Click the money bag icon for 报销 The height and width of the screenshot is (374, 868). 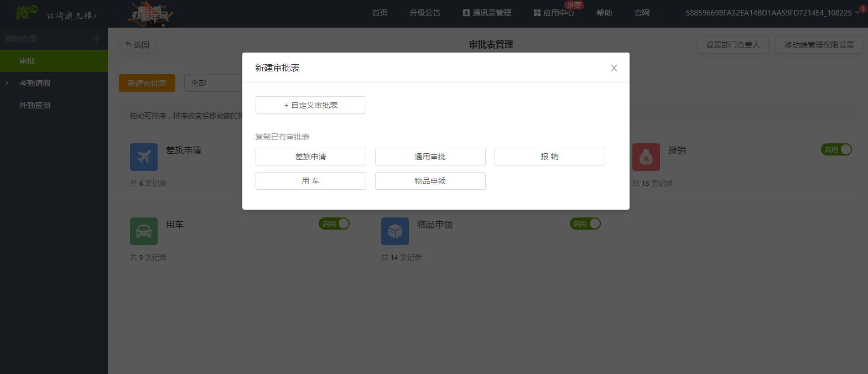(646, 157)
